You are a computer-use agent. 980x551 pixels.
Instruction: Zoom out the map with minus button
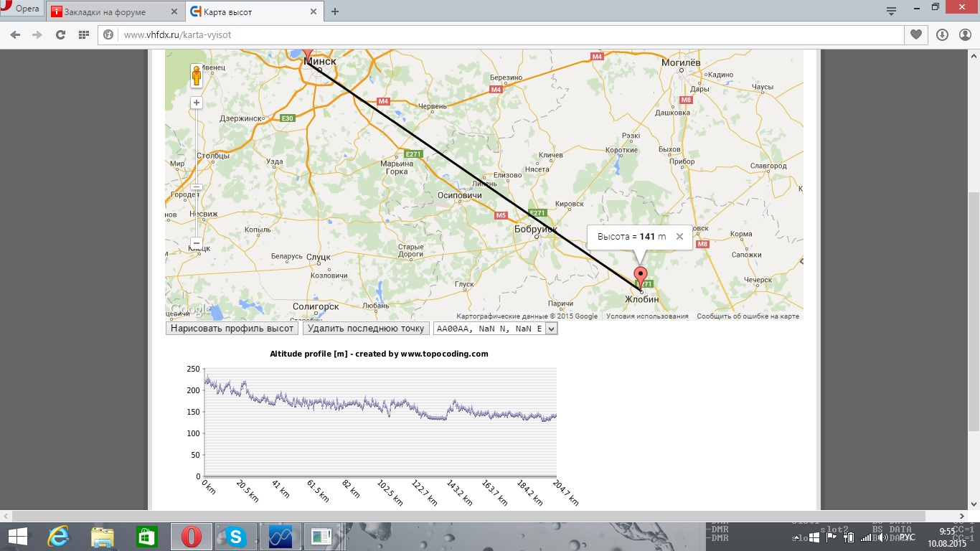pyautogui.click(x=197, y=242)
